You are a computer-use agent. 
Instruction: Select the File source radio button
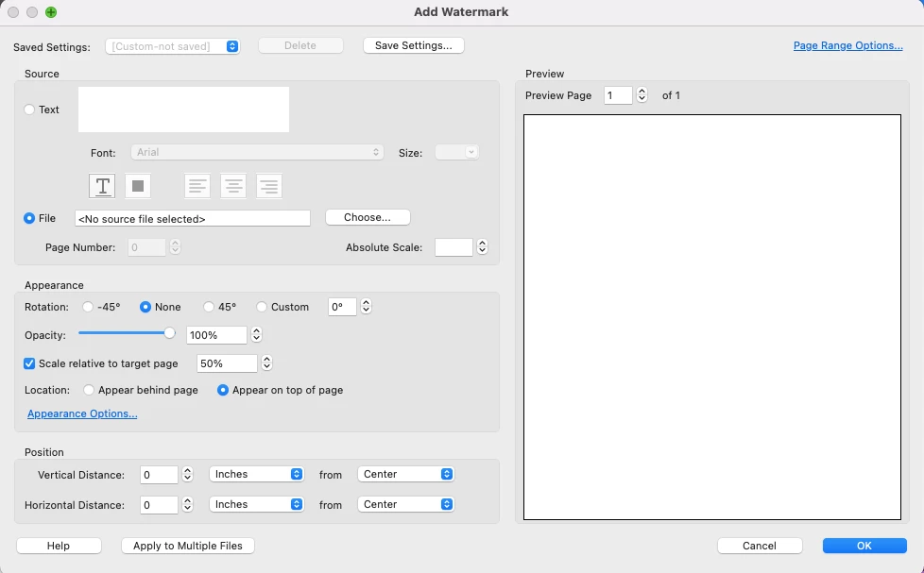29,218
